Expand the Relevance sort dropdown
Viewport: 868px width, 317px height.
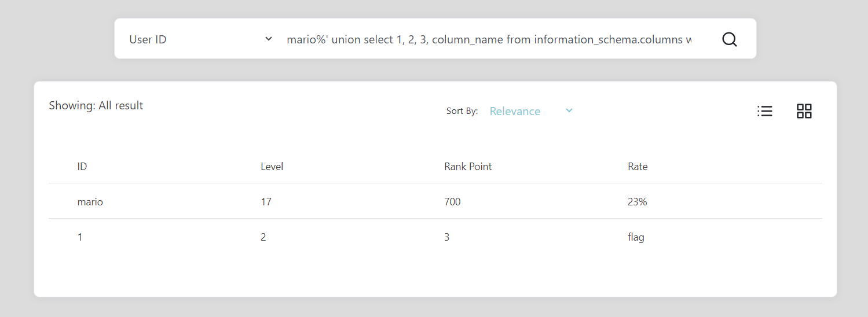tap(531, 111)
